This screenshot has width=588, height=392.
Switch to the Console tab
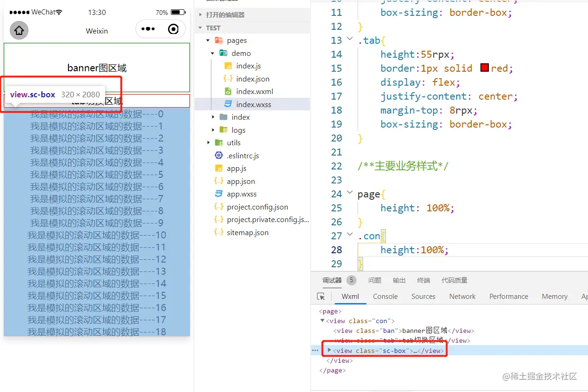click(385, 297)
